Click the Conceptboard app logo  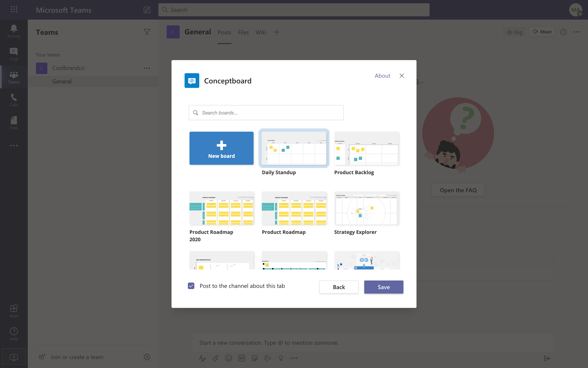[192, 81]
